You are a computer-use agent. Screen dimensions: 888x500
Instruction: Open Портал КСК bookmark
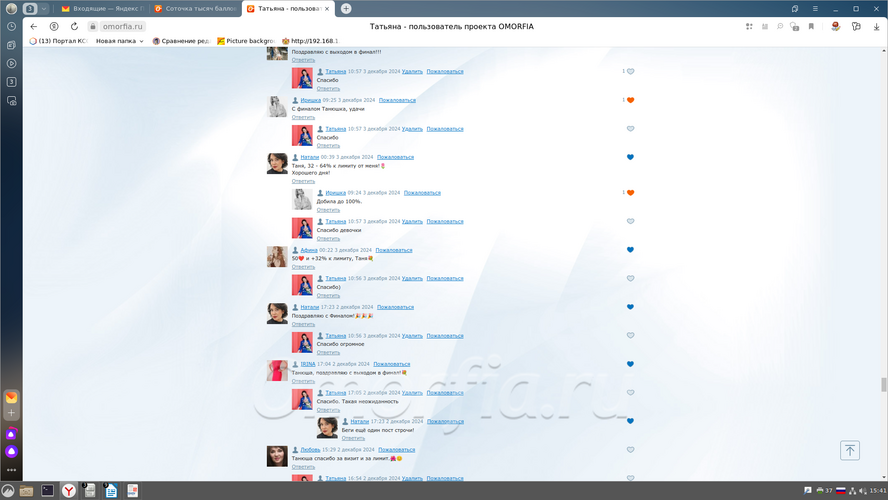[x=59, y=41]
